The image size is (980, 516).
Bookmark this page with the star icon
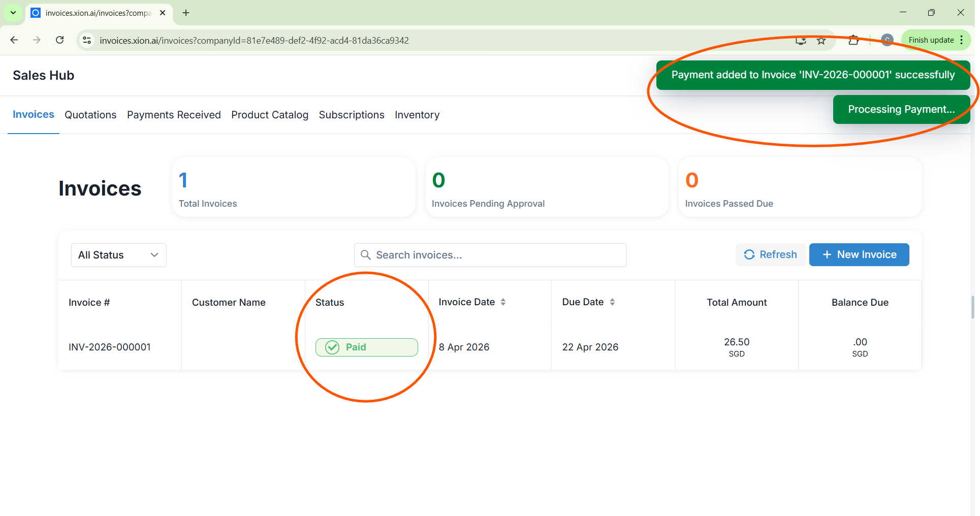pos(821,41)
